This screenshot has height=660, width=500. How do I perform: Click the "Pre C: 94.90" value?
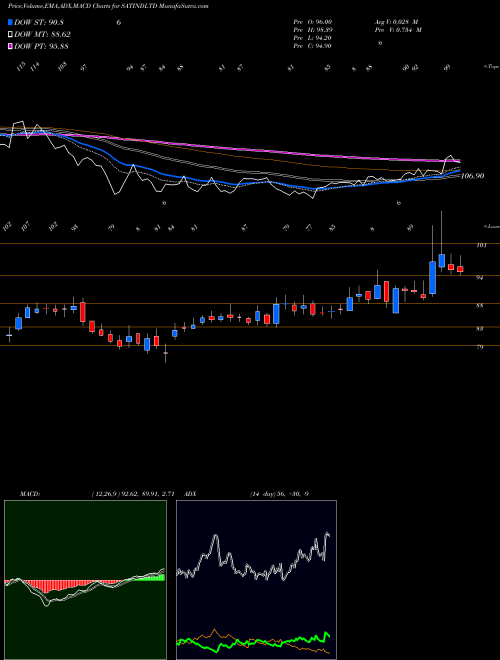pyautogui.click(x=312, y=46)
